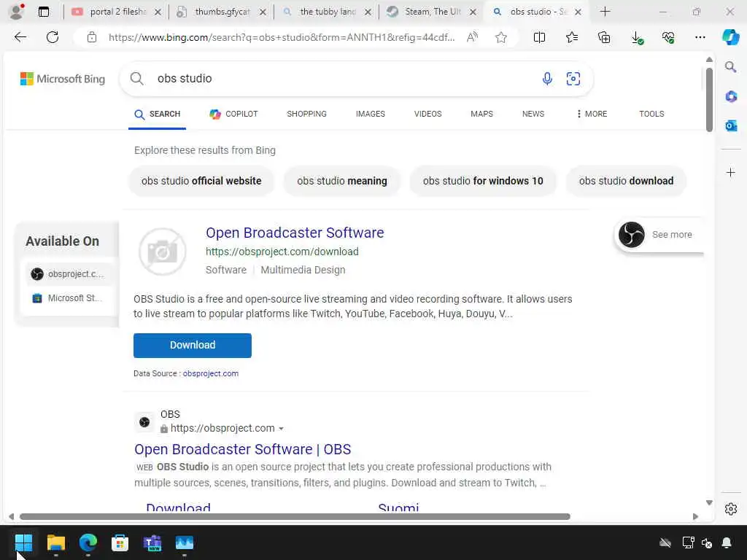The image size is (747, 560).
Task: Select the Maps results tab
Action: [x=481, y=114]
